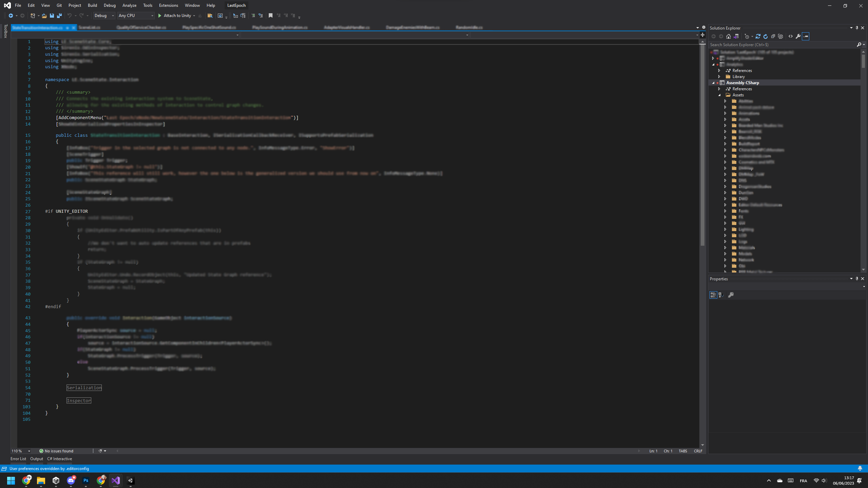Click the New Item toolbar icon
The image size is (868, 488).
point(33,16)
